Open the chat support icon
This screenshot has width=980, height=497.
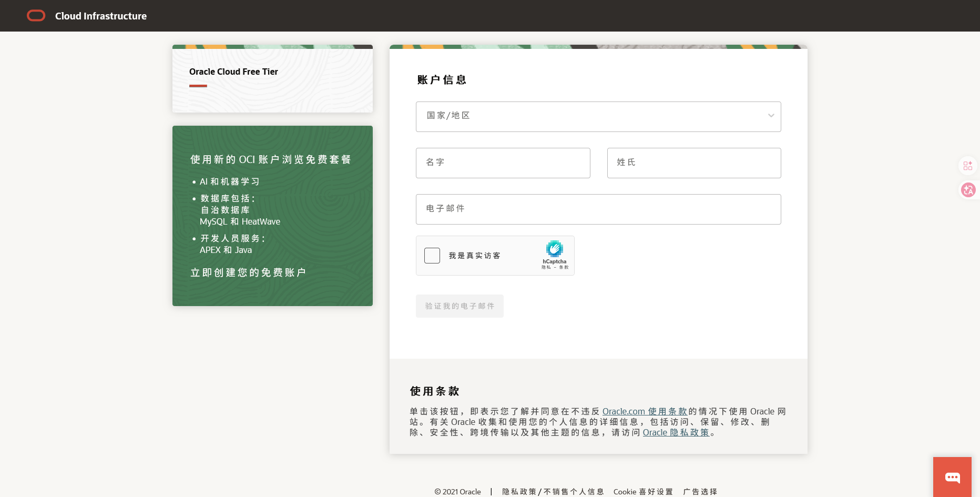(952, 477)
